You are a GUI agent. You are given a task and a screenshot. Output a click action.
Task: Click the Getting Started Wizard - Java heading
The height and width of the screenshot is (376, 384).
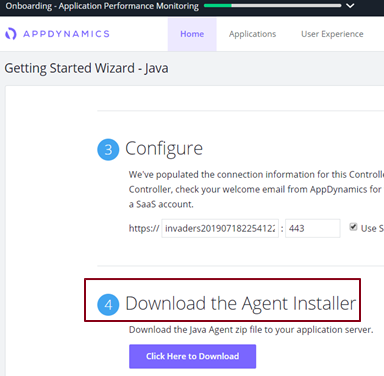[x=86, y=68]
